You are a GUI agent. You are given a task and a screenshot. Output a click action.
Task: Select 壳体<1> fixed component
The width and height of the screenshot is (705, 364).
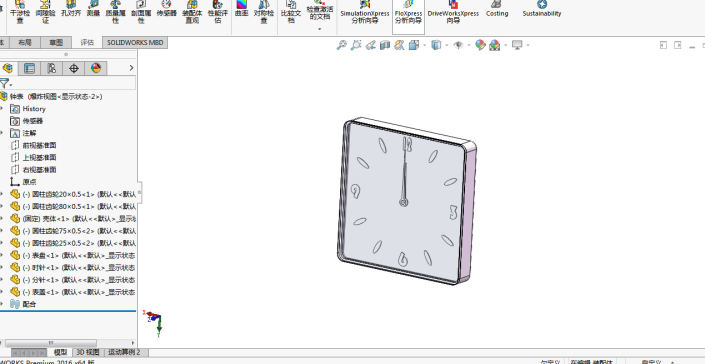[x=73, y=218]
